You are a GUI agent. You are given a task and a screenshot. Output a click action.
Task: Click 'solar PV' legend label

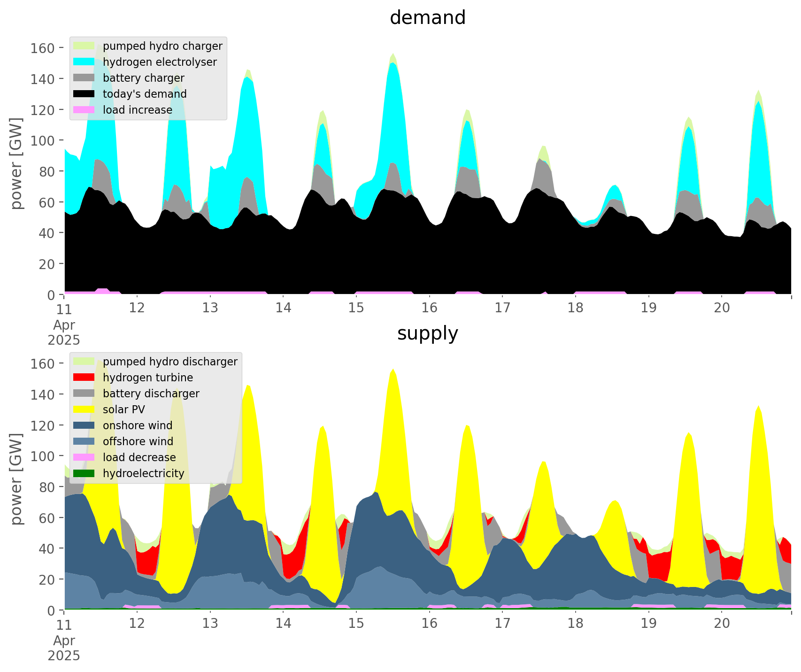pos(124,409)
